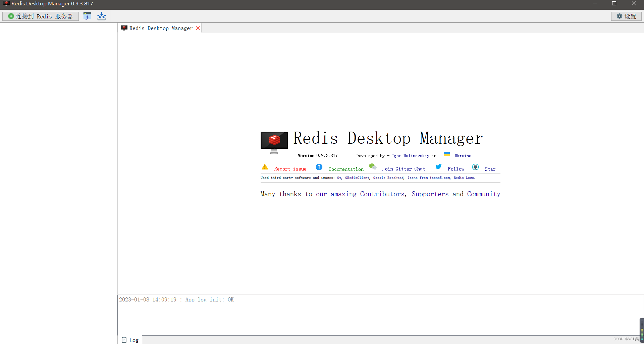Open the Join Gitter Chat link
644x344 pixels.
(x=404, y=169)
